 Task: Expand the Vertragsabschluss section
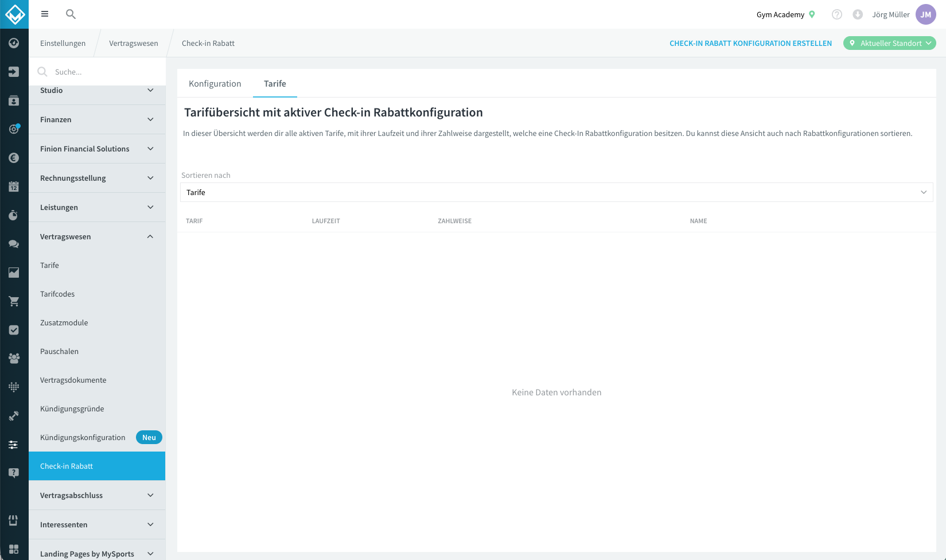(x=97, y=495)
